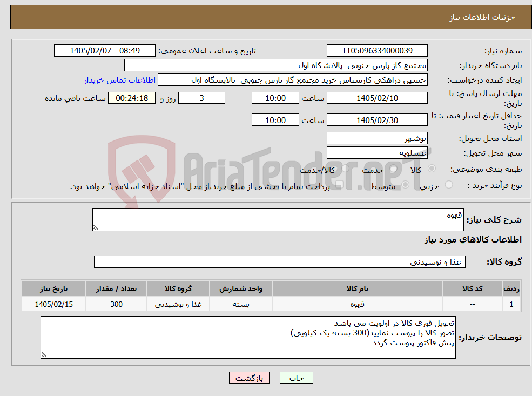Select the کالا/خدمت radio button
Viewport: 532px width, 396px height.
(x=345, y=169)
